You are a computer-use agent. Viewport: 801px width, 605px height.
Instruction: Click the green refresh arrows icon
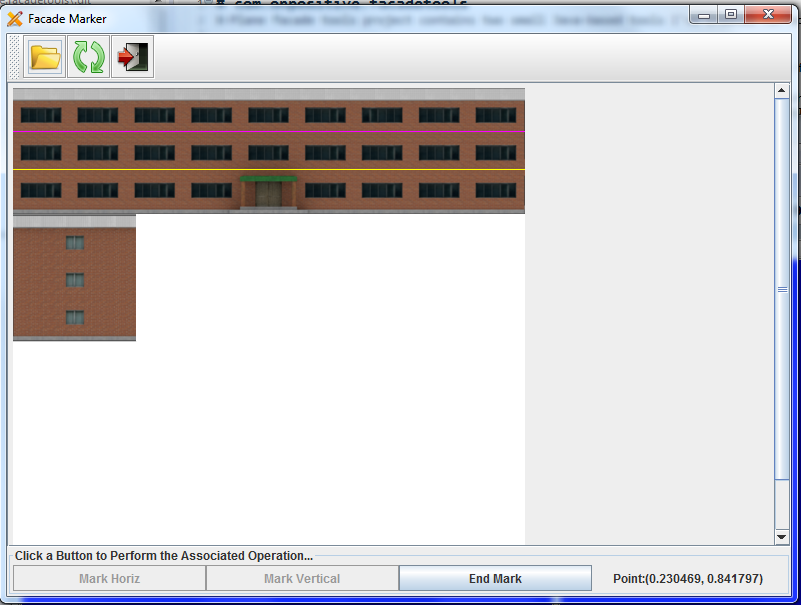point(88,57)
